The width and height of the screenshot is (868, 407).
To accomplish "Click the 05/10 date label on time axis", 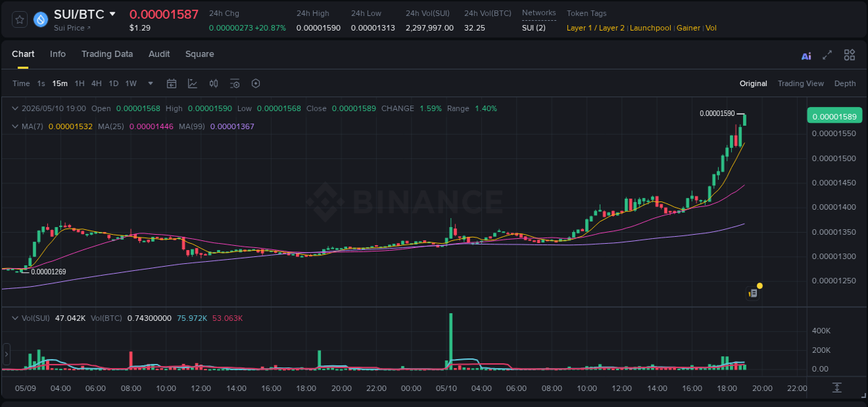I will coord(446,388).
